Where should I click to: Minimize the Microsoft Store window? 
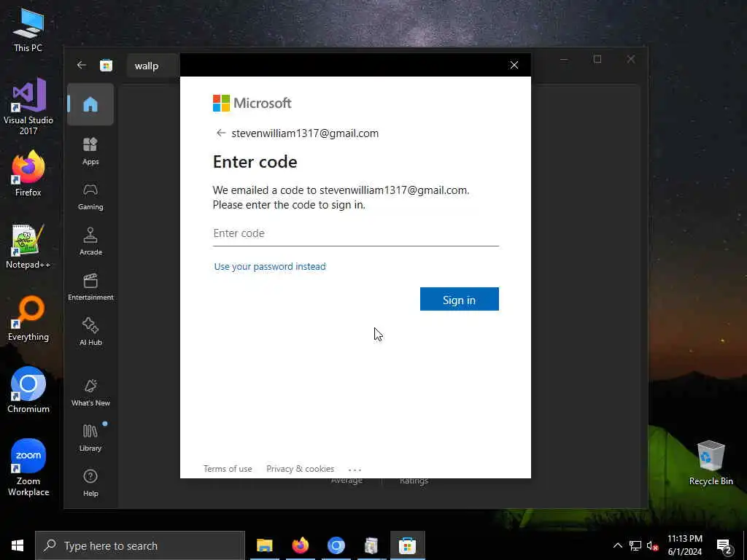pos(564,59)
